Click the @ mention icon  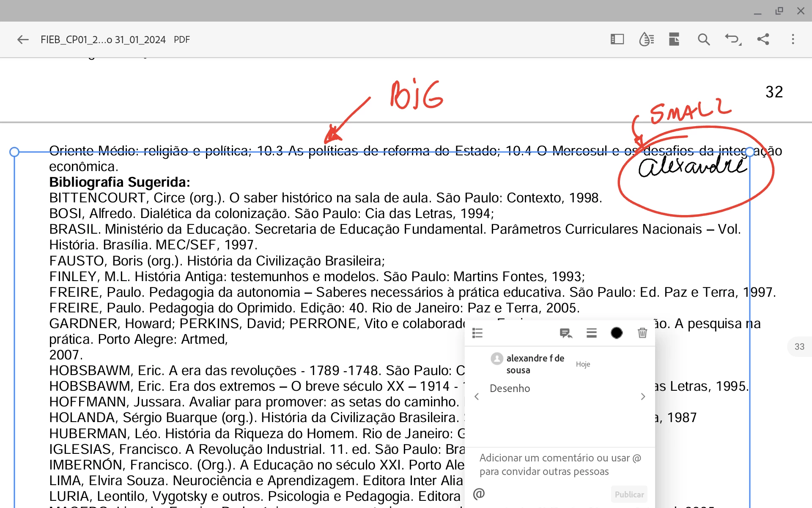(x=479, y=494)
